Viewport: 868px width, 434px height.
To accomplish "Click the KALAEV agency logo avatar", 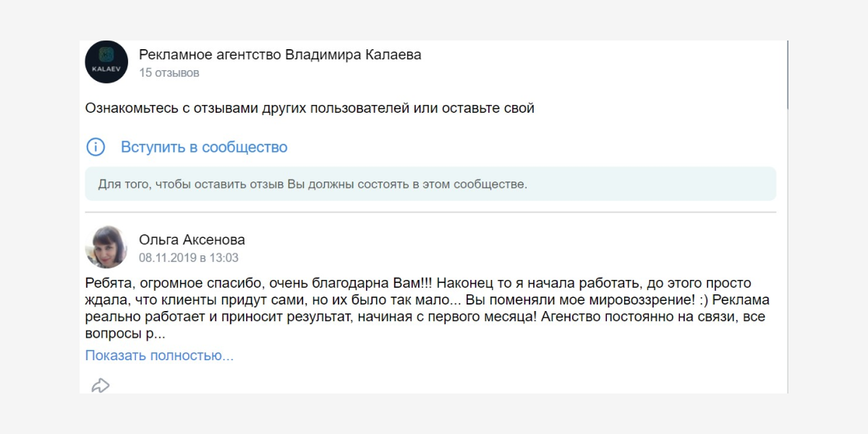I will pyautogui.click(x=106, y=62).
